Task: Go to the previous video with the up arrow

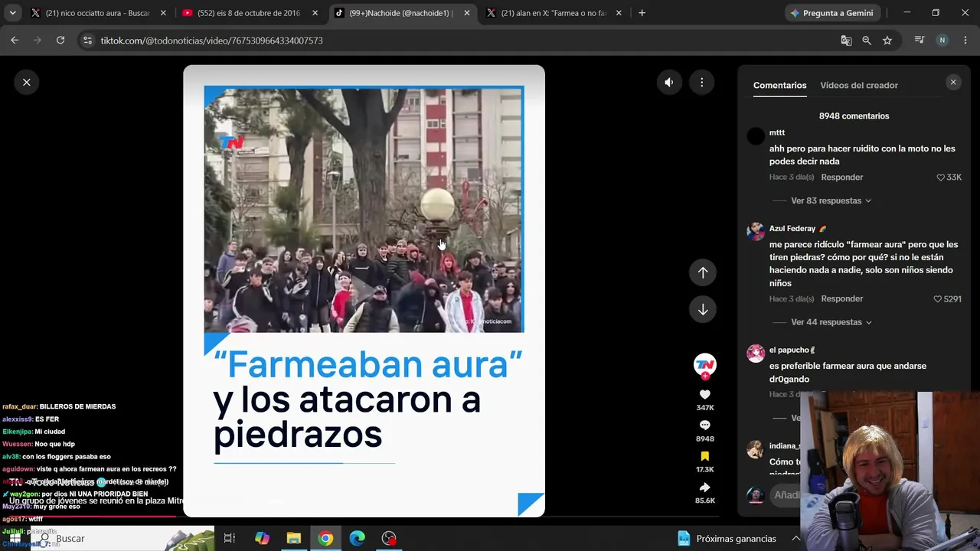Action: (x=703, y=272)
